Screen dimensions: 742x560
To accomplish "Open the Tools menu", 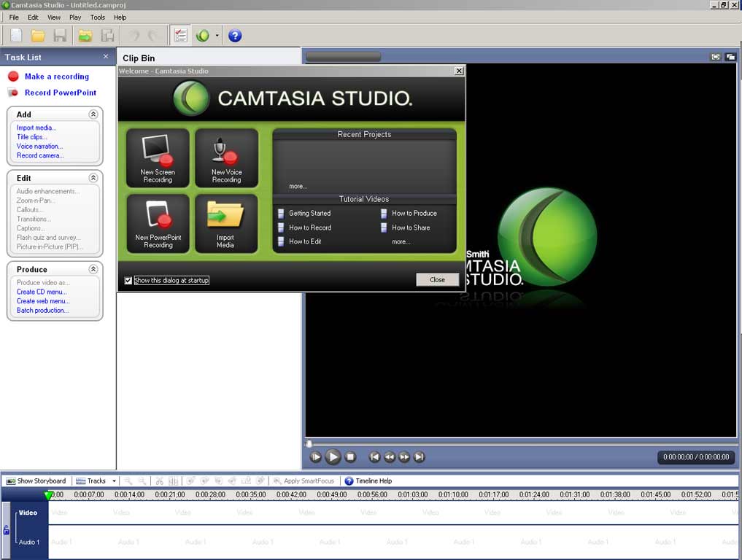I will pyautogui.click(x=98, y=17).
